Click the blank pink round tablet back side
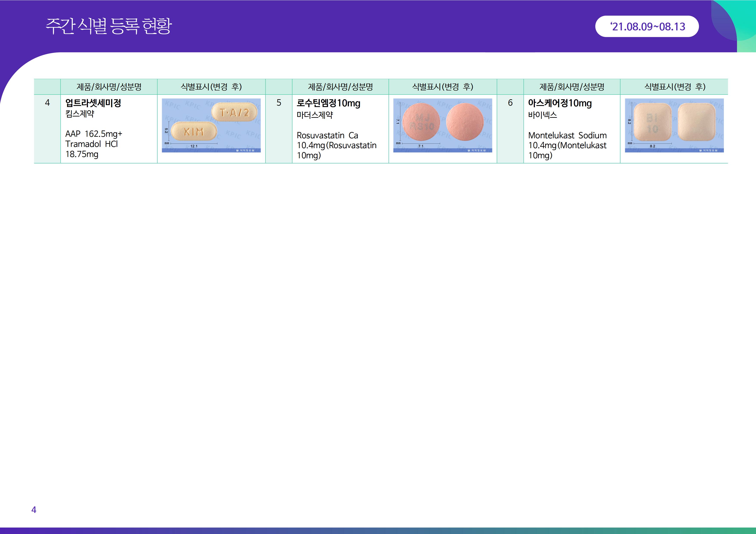This screenshot has height=534, width=756. pyautogui.click(x=465, y=122)
